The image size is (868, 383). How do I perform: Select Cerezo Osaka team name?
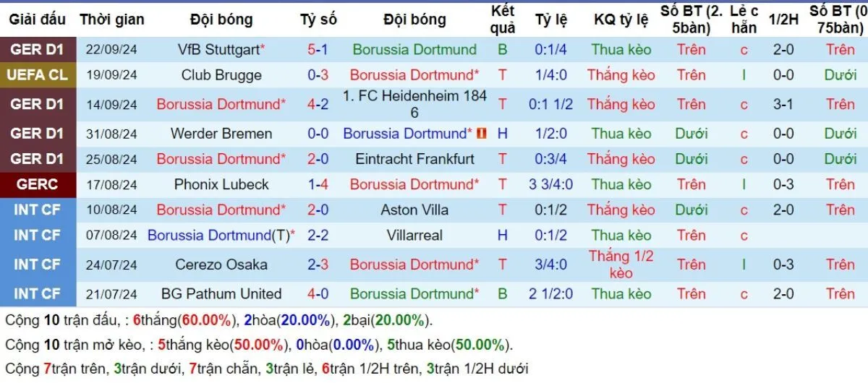221,264
